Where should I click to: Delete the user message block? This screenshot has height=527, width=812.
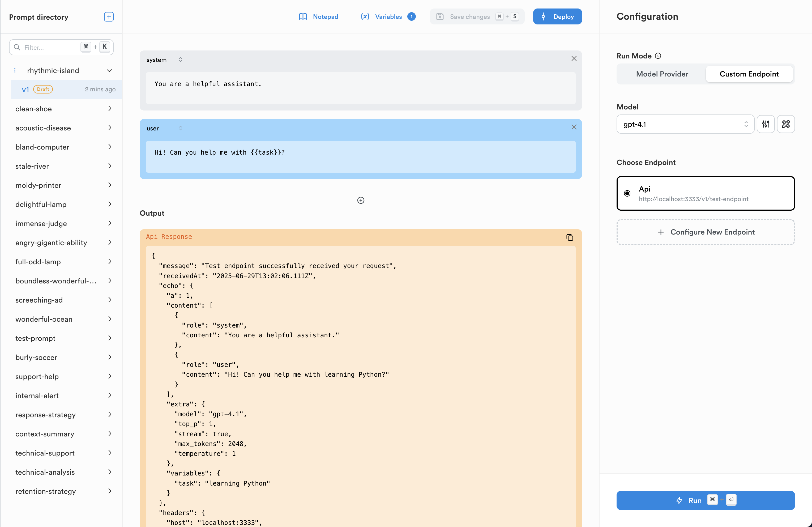(574, 127)
